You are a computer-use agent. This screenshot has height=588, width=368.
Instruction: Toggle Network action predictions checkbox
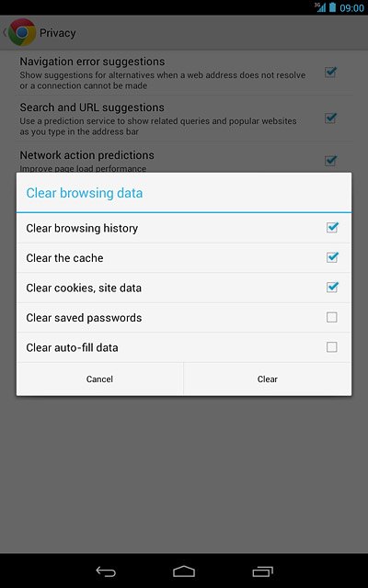pos(330,161)
